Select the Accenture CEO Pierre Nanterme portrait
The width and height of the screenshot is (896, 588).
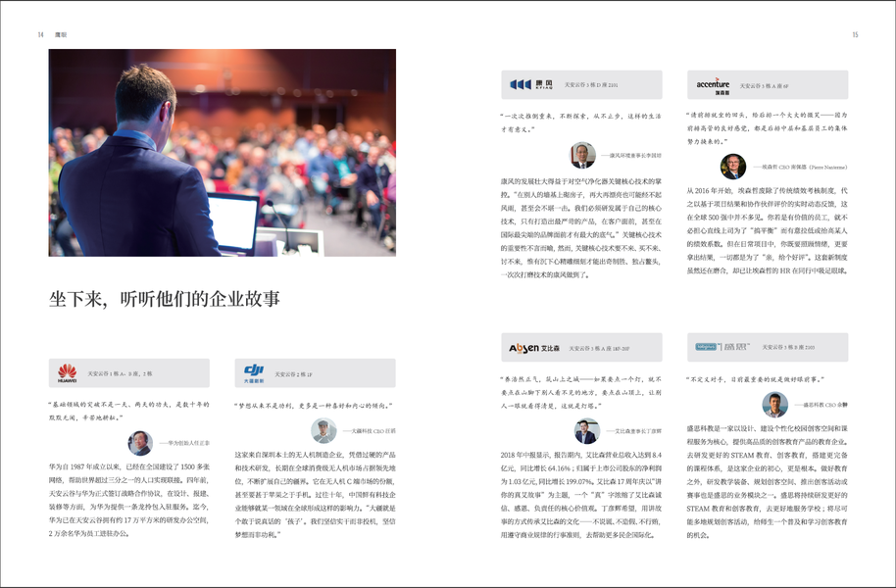pyautogui.click(x=733, y=167)
